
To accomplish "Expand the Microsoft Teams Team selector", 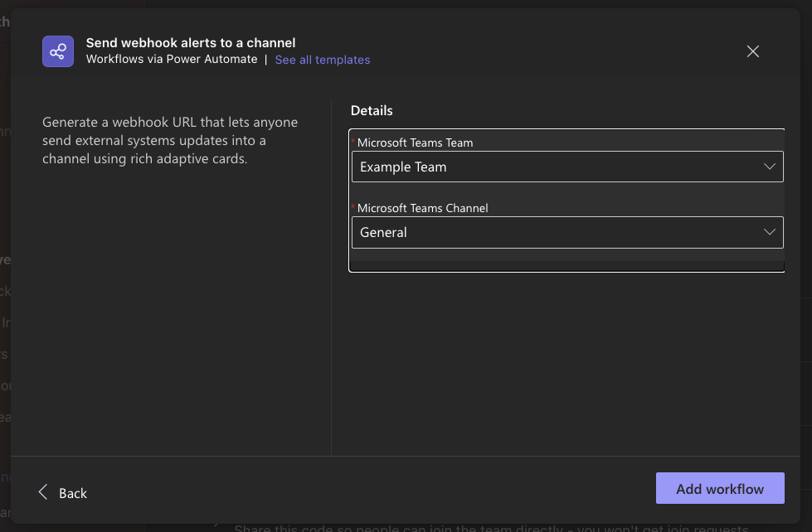I will [567, 167].
